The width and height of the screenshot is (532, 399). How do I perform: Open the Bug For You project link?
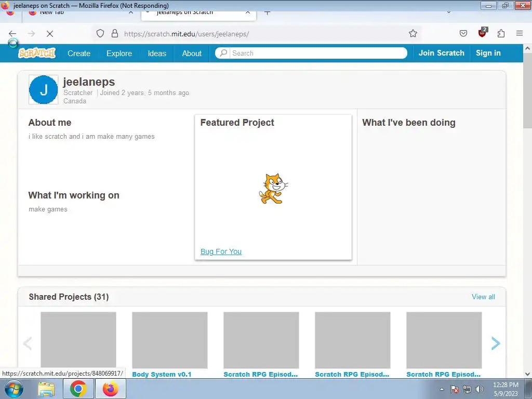pyautogui.click(x=221, y=251)
